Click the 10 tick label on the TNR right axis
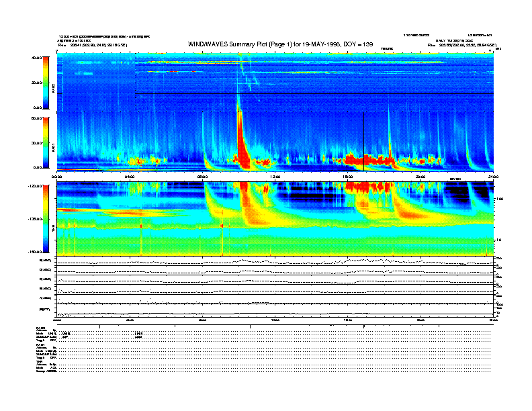Viewport: 532px width, 411px height. click(x=498, y=240)
